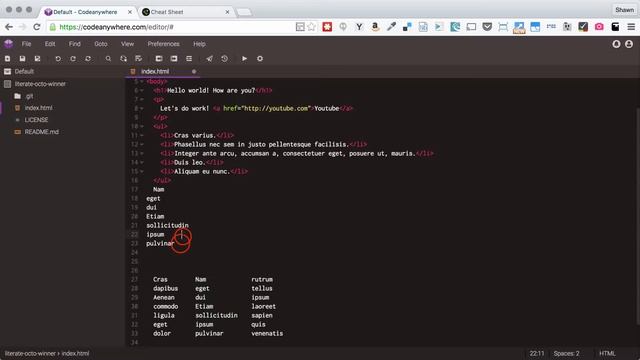Open a new Chrome tab
The image size is (640, 360).
[x=244, y=12]
